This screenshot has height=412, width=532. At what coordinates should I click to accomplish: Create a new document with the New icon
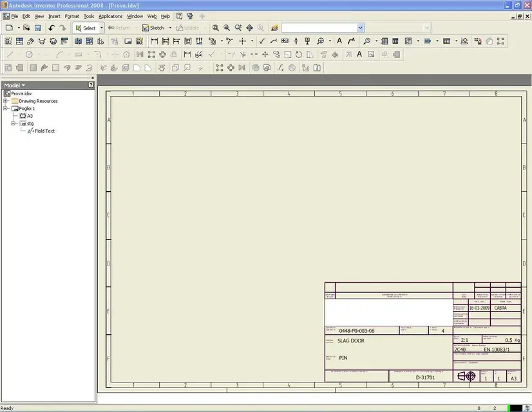[9, 28]
